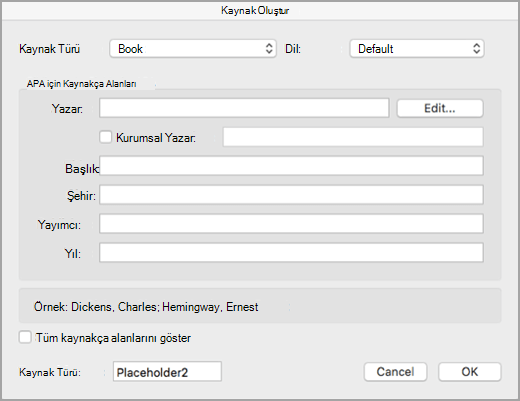This screenshot has width=520, height=401.
Task: Select the Şehir input field
Action: [x=291, y=195]
